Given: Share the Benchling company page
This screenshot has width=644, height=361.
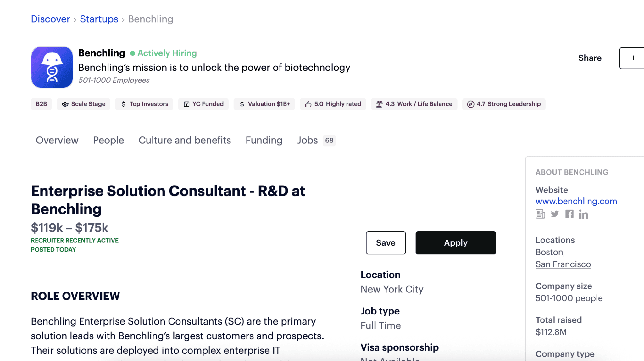Looking at the screenshot, I should [590, 58].
